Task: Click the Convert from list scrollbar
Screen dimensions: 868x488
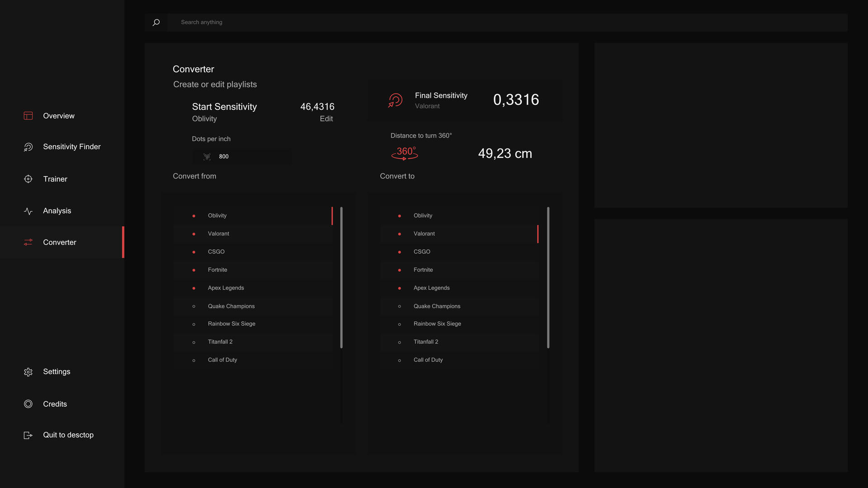Action: click(x=341, y=277)
